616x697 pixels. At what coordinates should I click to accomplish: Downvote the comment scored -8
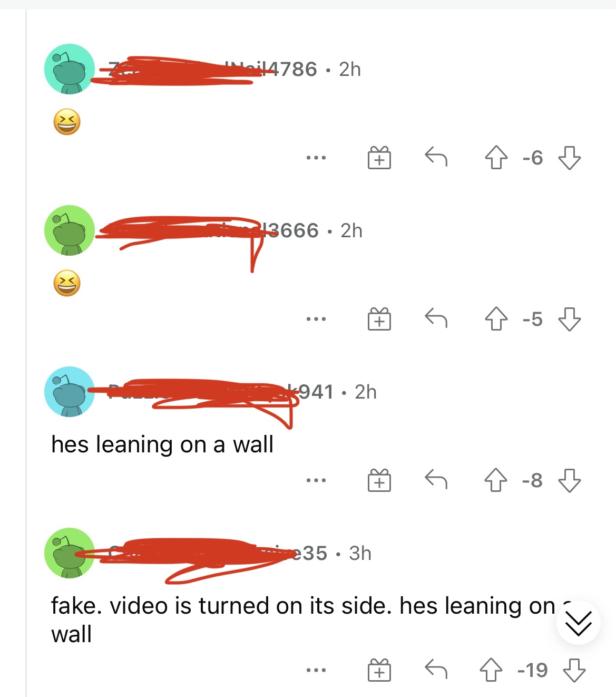tap(569, 480)
